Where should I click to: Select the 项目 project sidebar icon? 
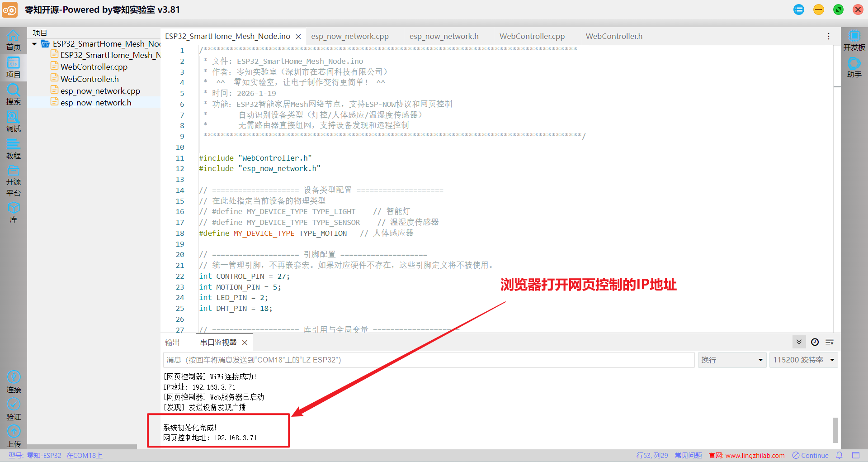[x=13, y=67]
